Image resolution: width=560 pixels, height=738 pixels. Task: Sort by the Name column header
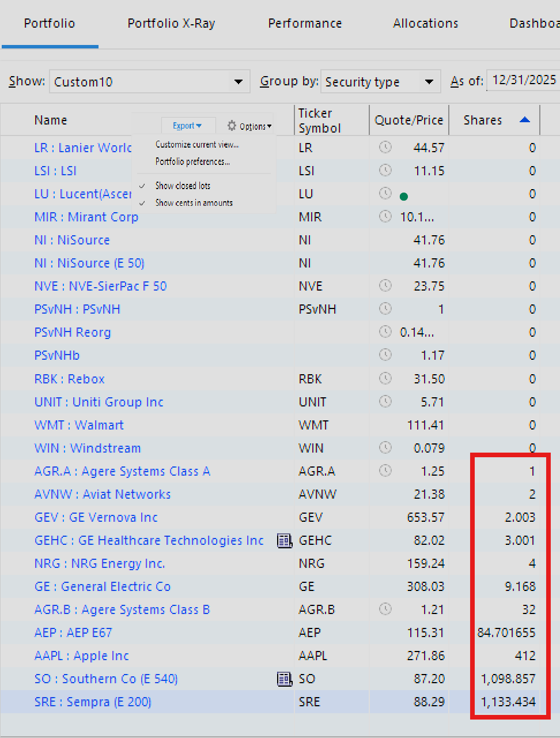(51, 120)
